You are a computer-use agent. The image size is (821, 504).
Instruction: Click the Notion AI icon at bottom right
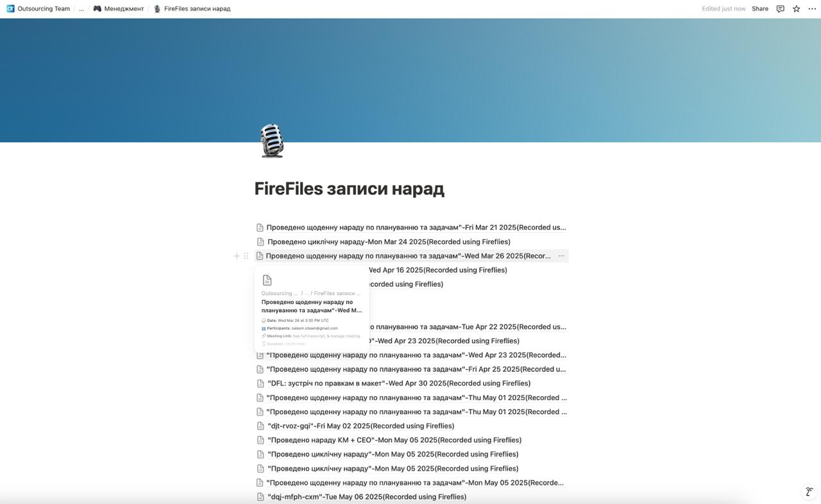tap(809, 492)
